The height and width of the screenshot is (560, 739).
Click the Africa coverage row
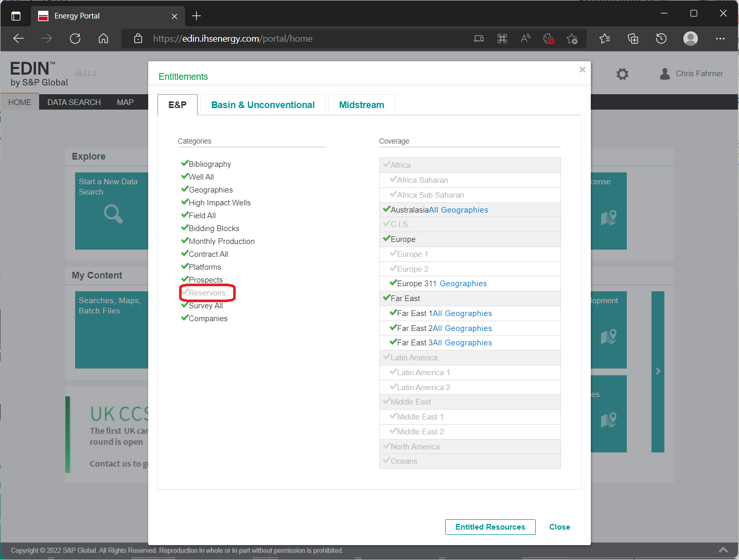click(x=470, y=165)
